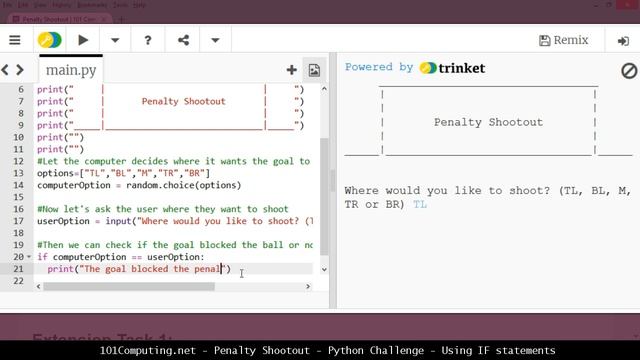Click the sign-in icon
This screenshot has width=640, height=360.
coord(623,41)
